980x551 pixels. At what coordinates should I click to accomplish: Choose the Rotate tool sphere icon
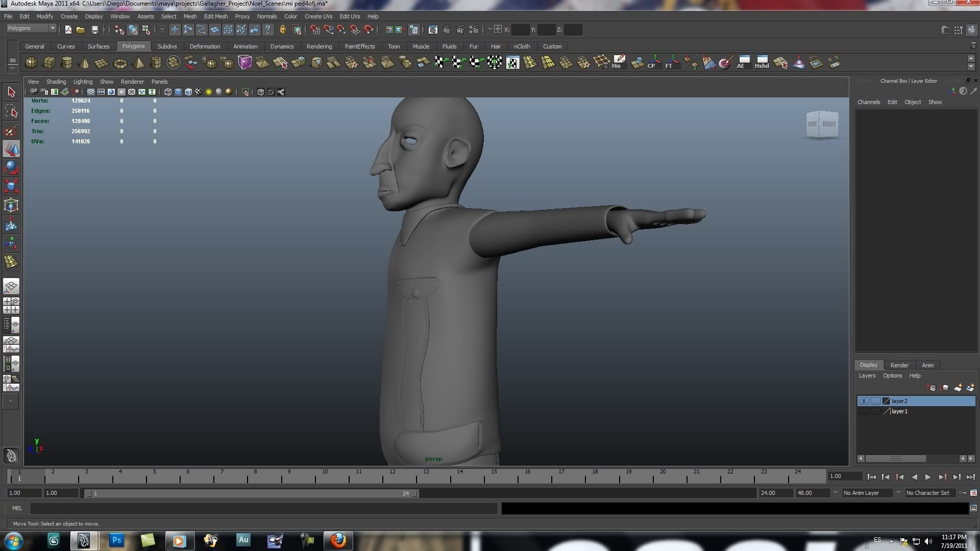pyautogui.click(x=11, y=167)
